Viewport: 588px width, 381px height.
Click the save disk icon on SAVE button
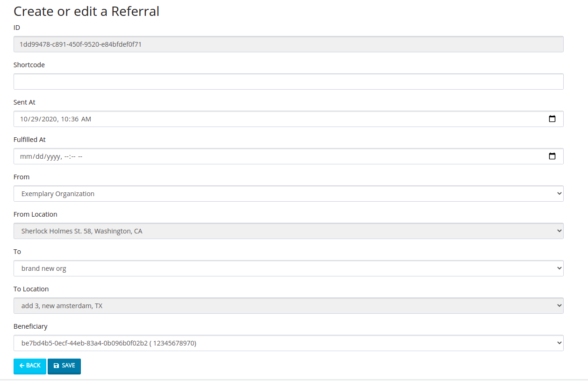pyautogui.click(x=57, y=366)
